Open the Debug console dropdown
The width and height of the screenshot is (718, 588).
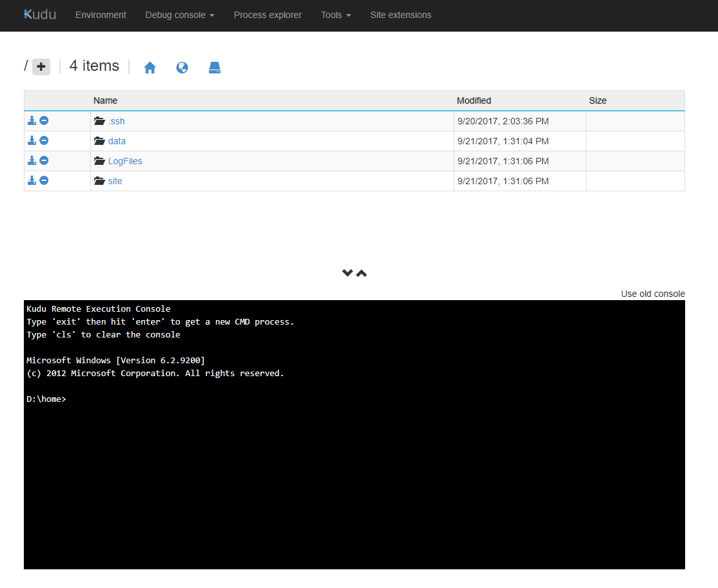[180, 15]
